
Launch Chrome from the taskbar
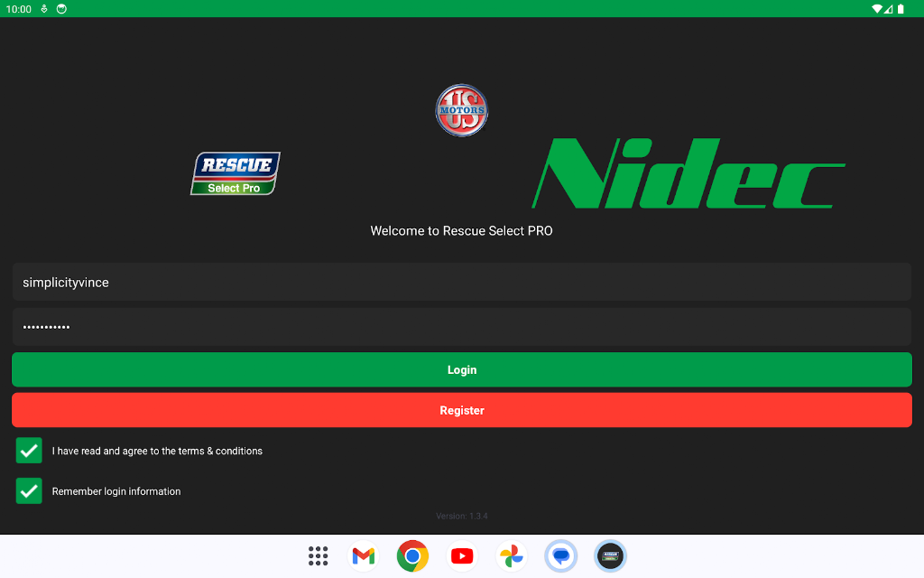412,555
